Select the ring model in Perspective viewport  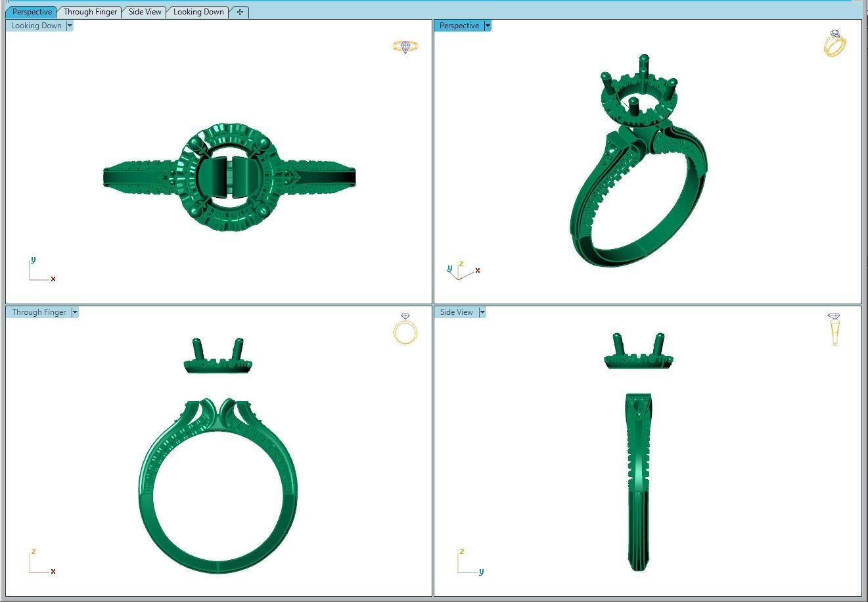tap(639, 161)
